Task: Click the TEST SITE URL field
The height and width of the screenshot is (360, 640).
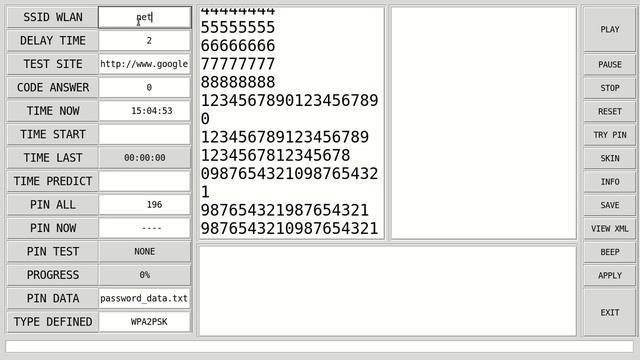Action: pos(144,64)
